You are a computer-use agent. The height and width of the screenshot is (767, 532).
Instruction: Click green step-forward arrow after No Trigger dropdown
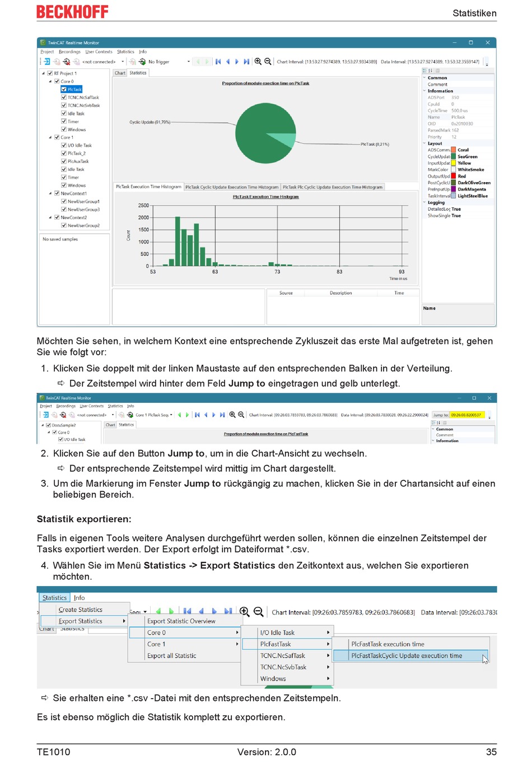coord(207,62)
